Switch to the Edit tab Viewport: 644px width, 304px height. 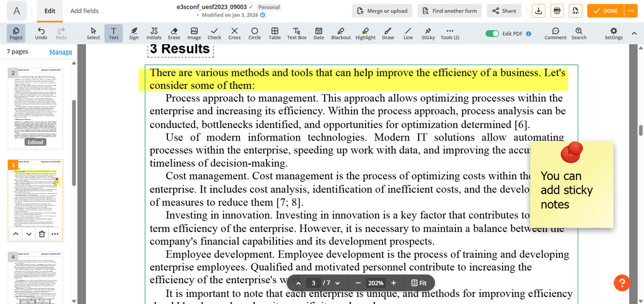click(50, 11)
